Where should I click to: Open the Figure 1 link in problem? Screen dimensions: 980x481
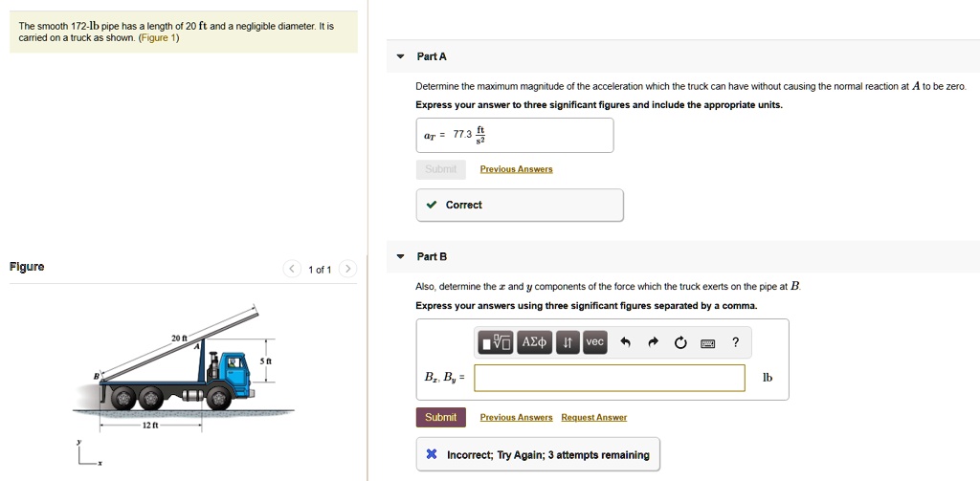pyautogui.click(x=159, y=38)
